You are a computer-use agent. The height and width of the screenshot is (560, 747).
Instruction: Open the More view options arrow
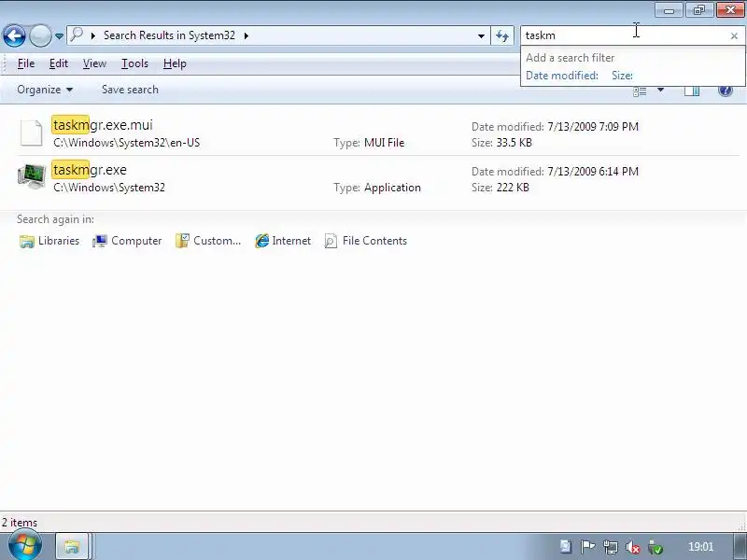coord(660,90)
